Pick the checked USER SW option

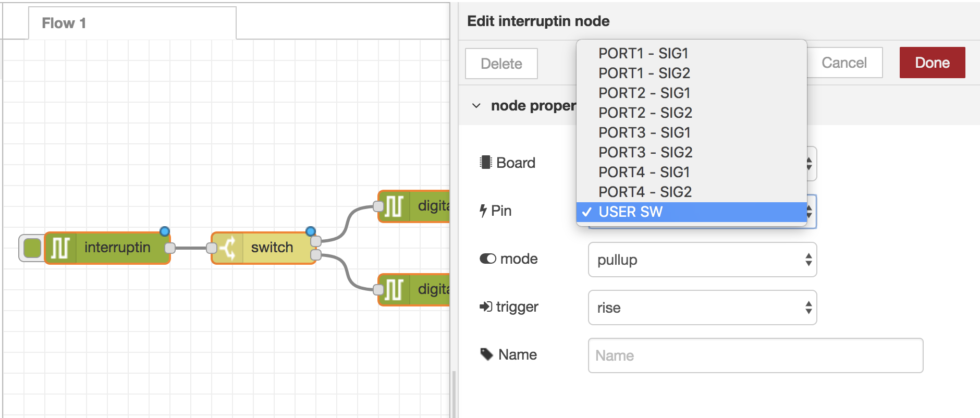[x=631, y=212]
